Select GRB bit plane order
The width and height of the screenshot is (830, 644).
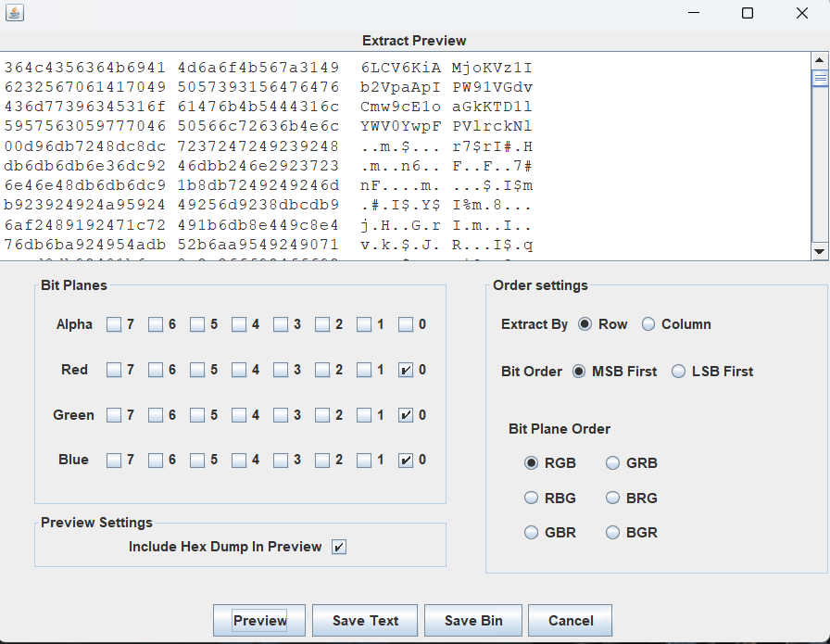point(612,463)
